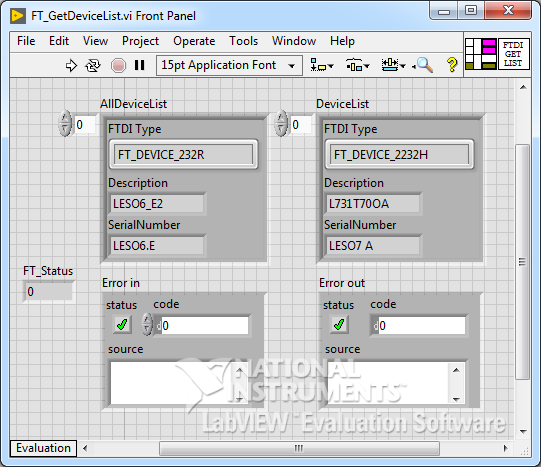
Task: Open the FT_DEVICE_232R type ring
Action: 183,155
